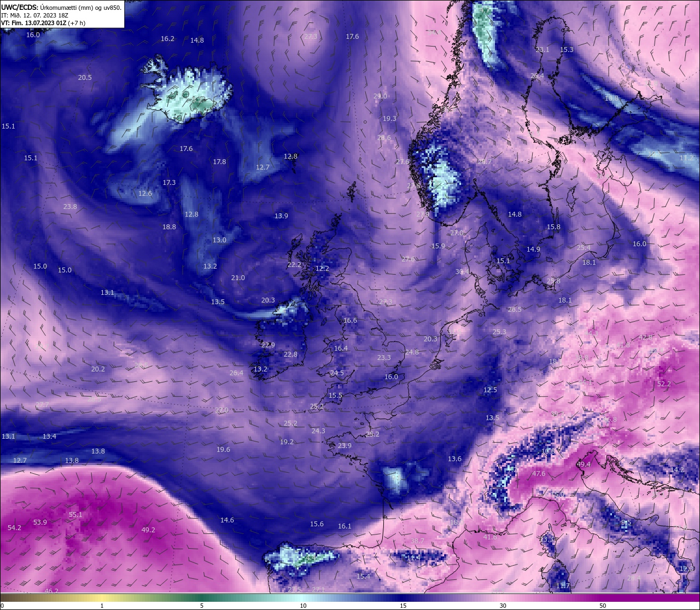
Task: Click the map value 25.3
Action: pyautogui.click(x=499, y=332)
